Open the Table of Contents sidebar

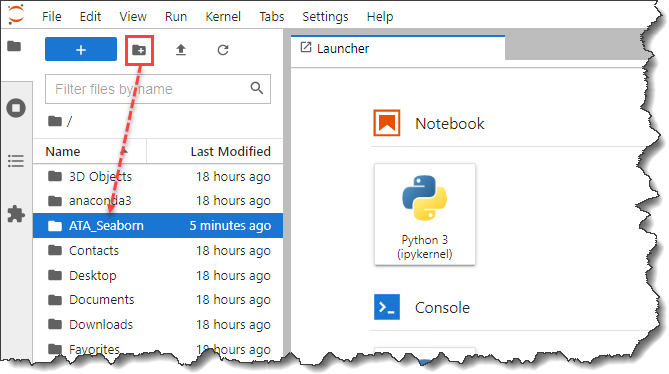[x=16, y=161]
